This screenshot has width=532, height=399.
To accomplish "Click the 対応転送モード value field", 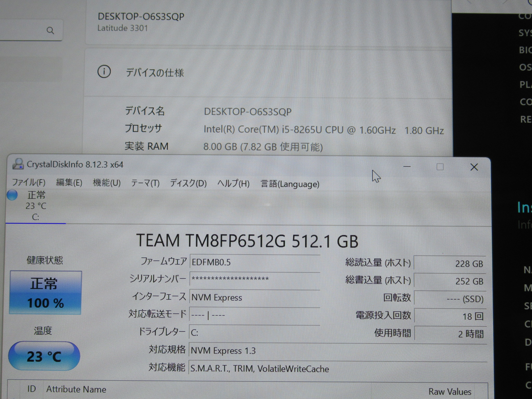I will click(x=255, y=315).
